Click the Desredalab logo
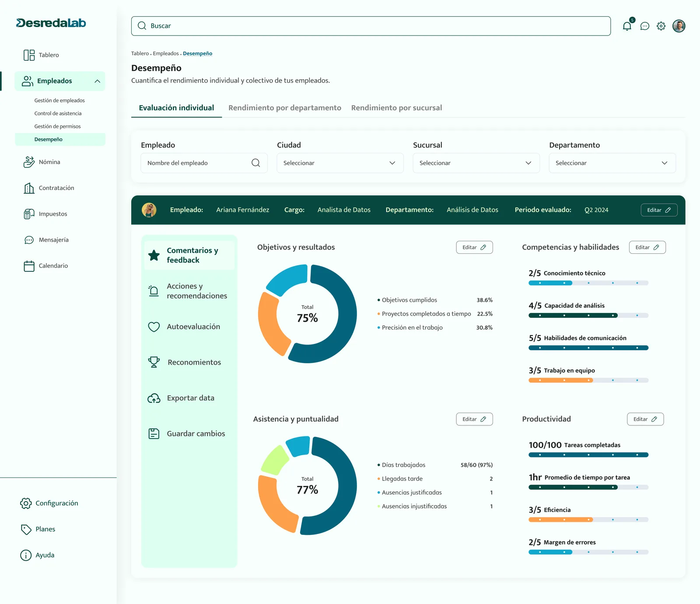This screenshot has width=700, height=604. tap(51, 23)
